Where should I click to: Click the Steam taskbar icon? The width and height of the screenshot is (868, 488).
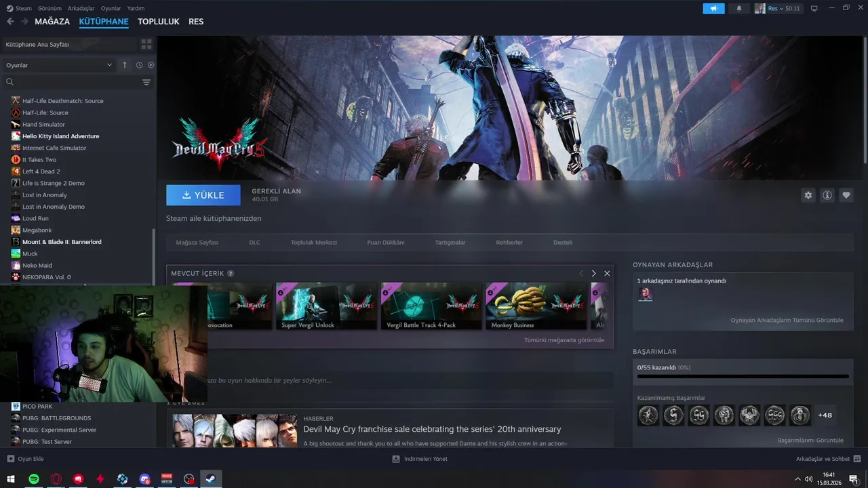coord(211,479)
